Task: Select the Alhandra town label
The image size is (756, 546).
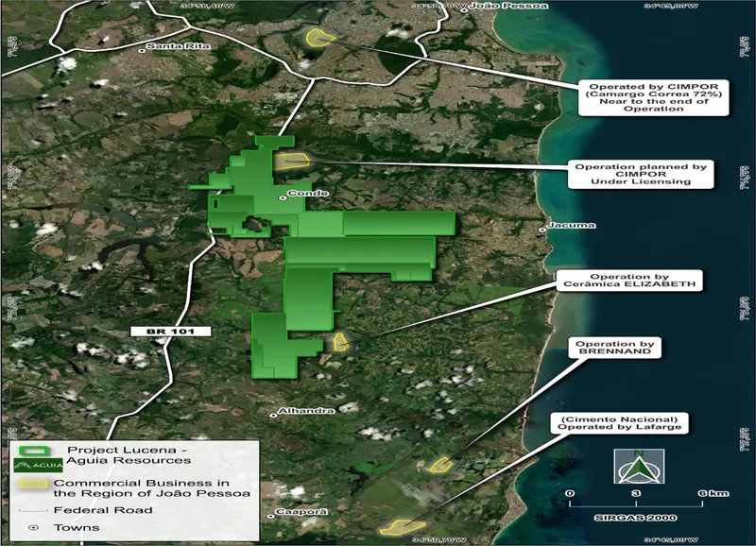Action: tap(306, 411)
